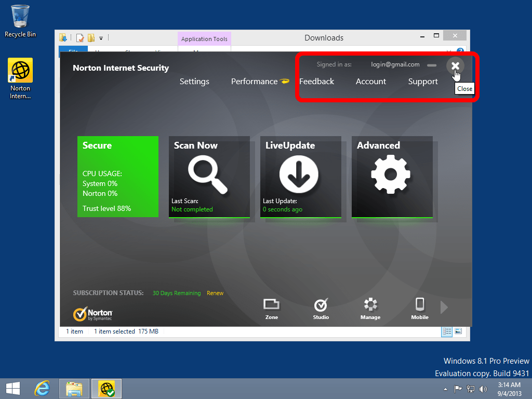This screenshot has width=532, height=399.
Task: Open the Recycle Bin desktop icon
Action: (20, 21)
